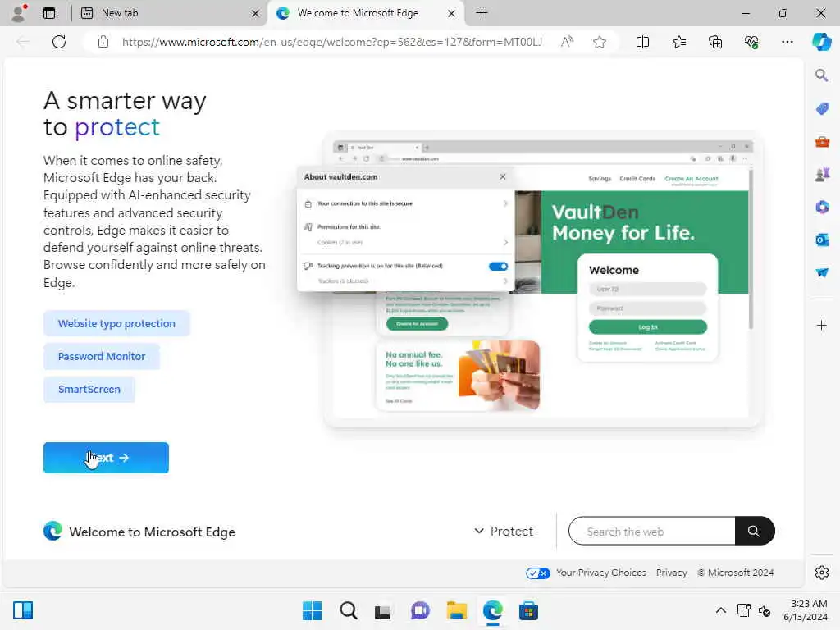Open the browser profile icon

pos(19,13)
